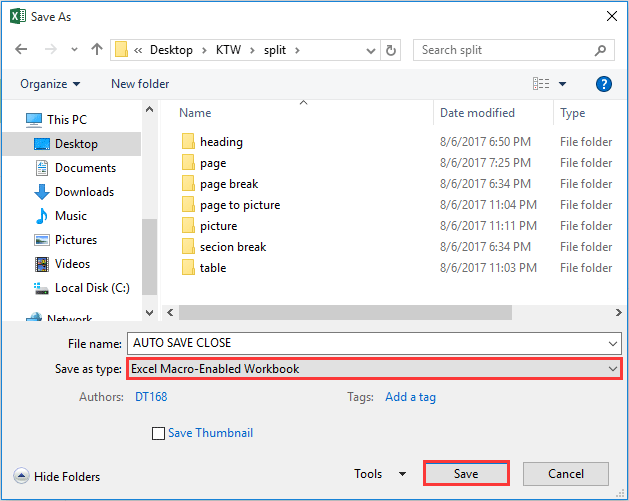
Task: Click the Cancel button
Action: pyautogui.click(x=565, y=474)
